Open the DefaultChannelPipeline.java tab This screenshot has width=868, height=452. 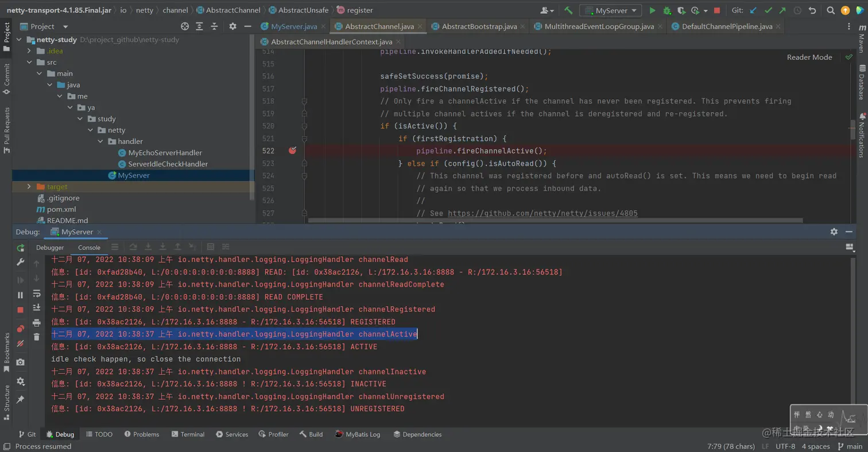tap(727, 26)
